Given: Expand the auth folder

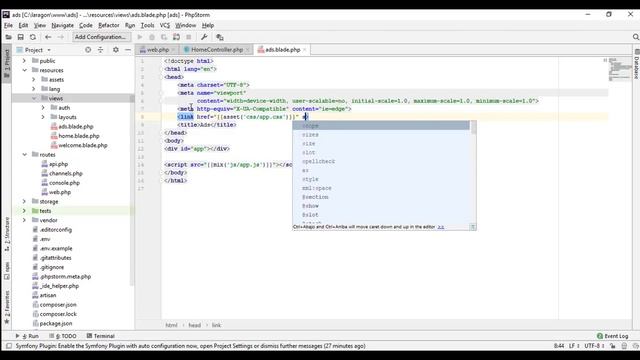Looking at the screenshot, I should tap(43, 108).
